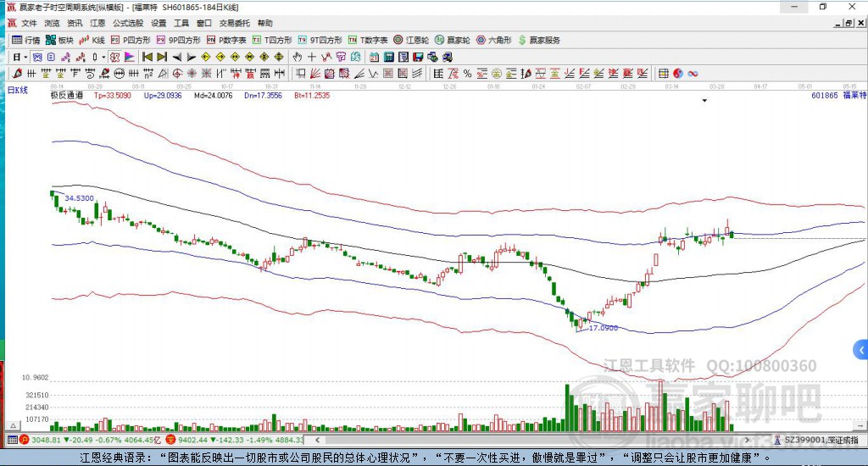
Task: Click the 日K线 label
Action: (x=18, y=90)
